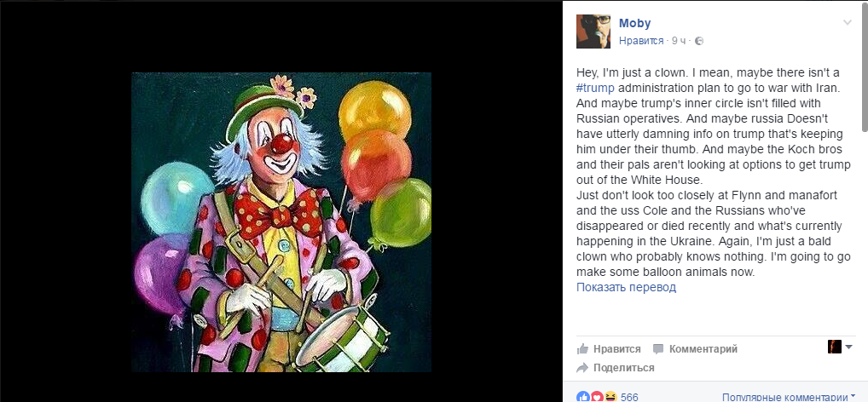Click the Поделиться share arrow icon
The width and height of the screenshot is (868, 402).
coord(583,368)
